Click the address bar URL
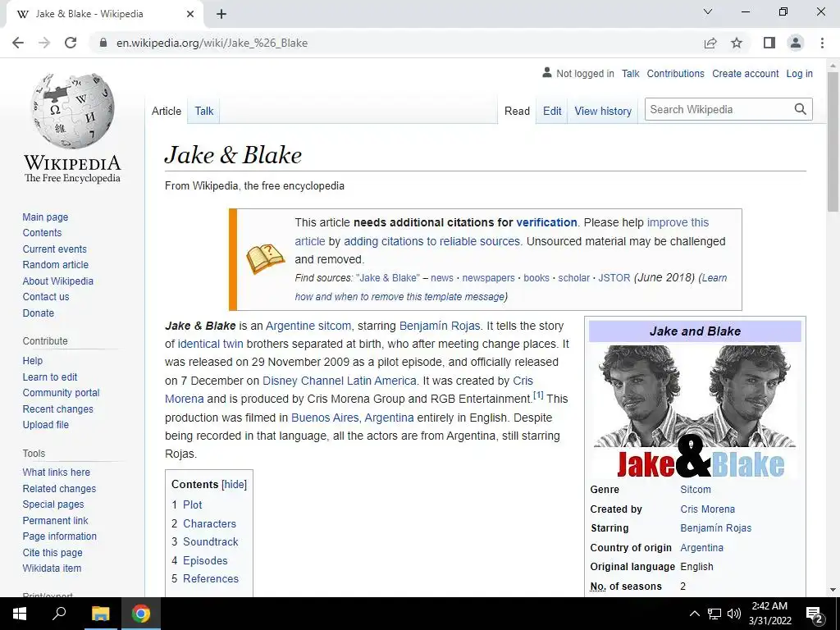840x630 pixels. 212,43
